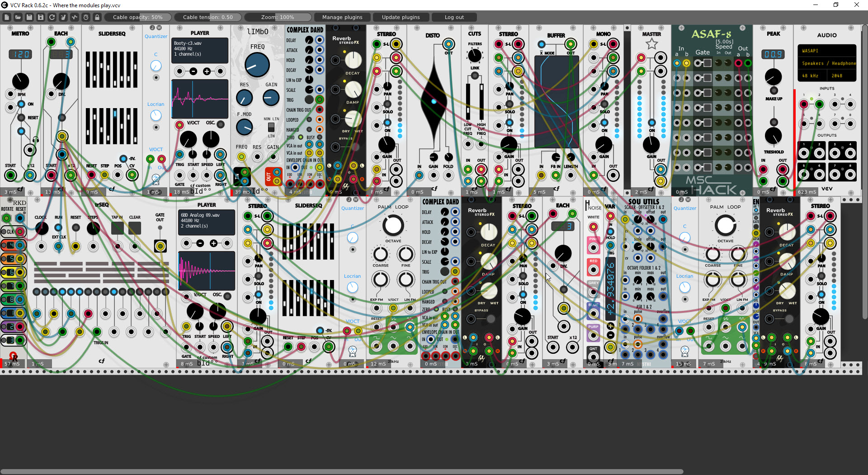868x475 pixels.
Task: Open the WASAPI audio driver selector
Action: [x=827, y=51]
